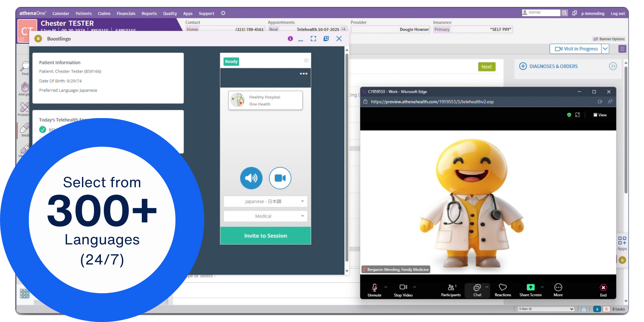Log out of athenaOne

618,13
